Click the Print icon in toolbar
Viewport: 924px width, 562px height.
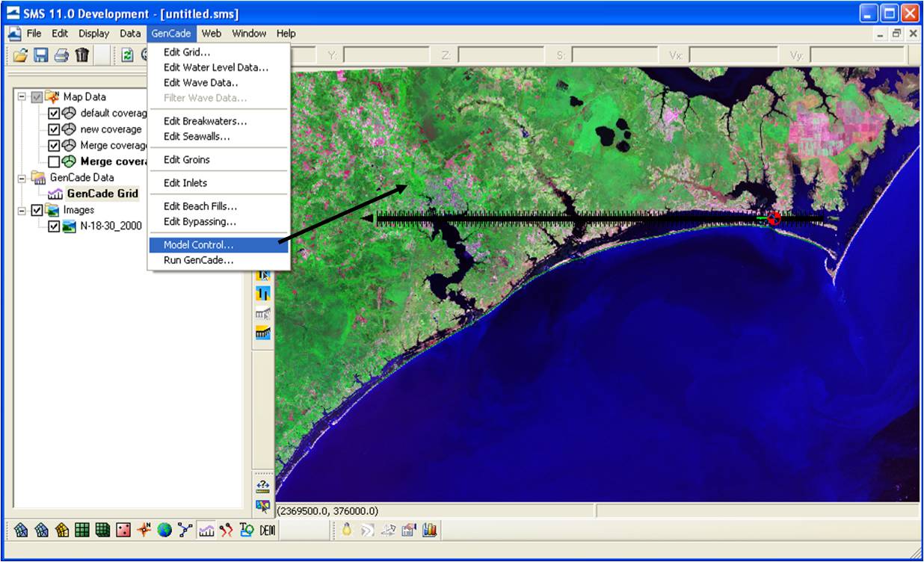click(x=61, y=55)
